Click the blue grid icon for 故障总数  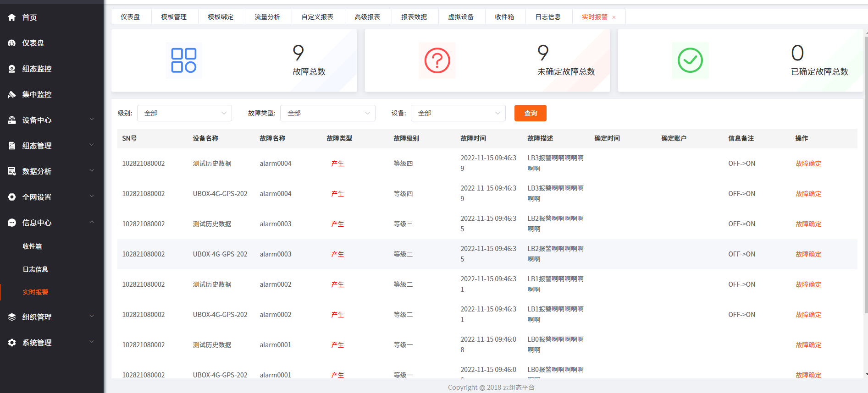click(184, 60)
